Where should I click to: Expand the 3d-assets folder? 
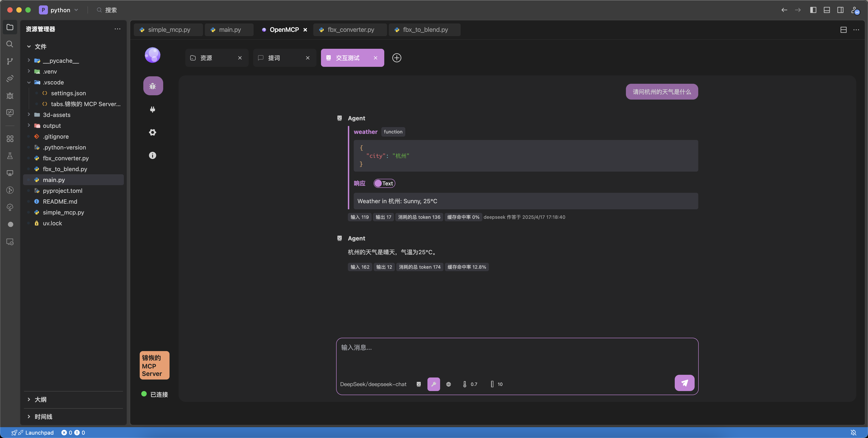56,115
